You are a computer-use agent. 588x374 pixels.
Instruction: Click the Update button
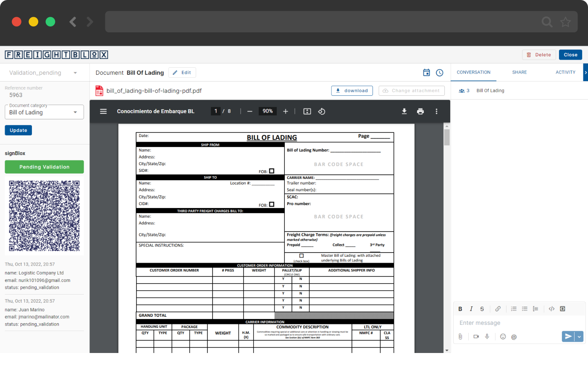pos(18,130)
